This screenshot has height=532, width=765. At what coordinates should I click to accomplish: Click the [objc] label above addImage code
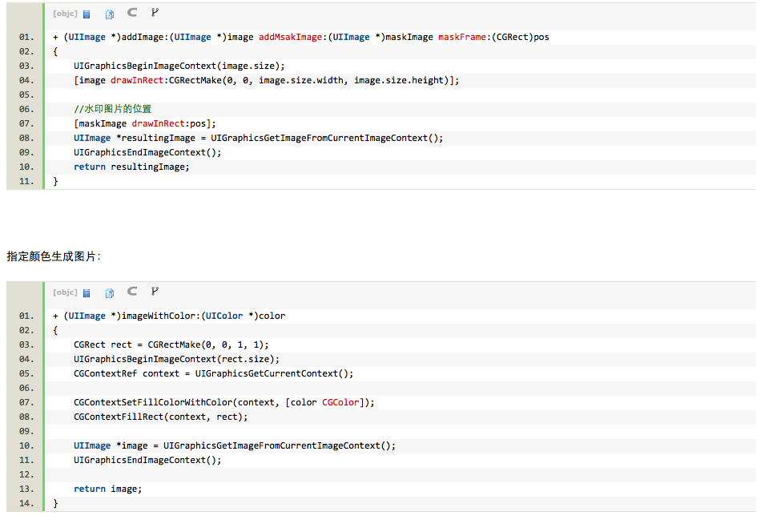(66, 14)
